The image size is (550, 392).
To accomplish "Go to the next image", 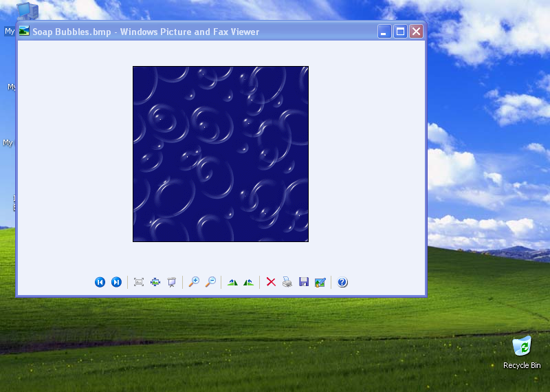I will click(116, 282).
